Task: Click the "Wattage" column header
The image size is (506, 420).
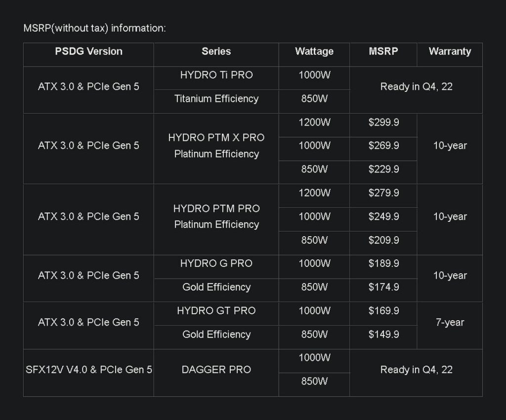Action: click(x=314, y=51)
